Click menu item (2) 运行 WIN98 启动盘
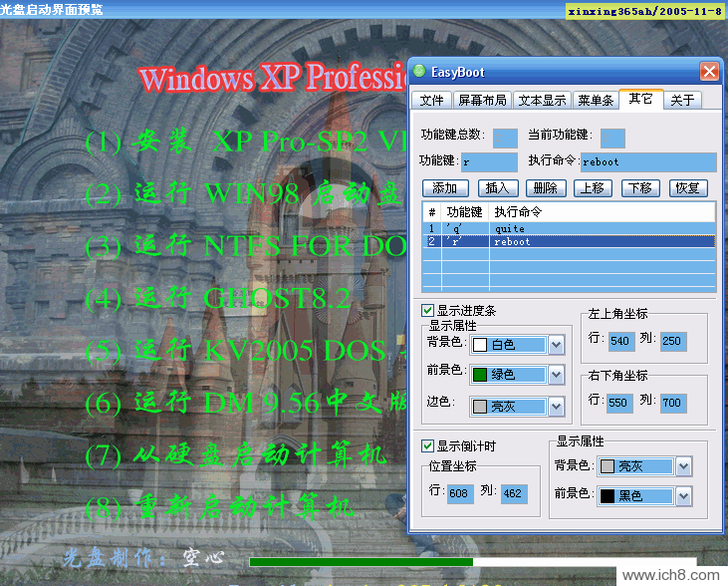This screenshot has width=728, height=586. coord(243,193)
